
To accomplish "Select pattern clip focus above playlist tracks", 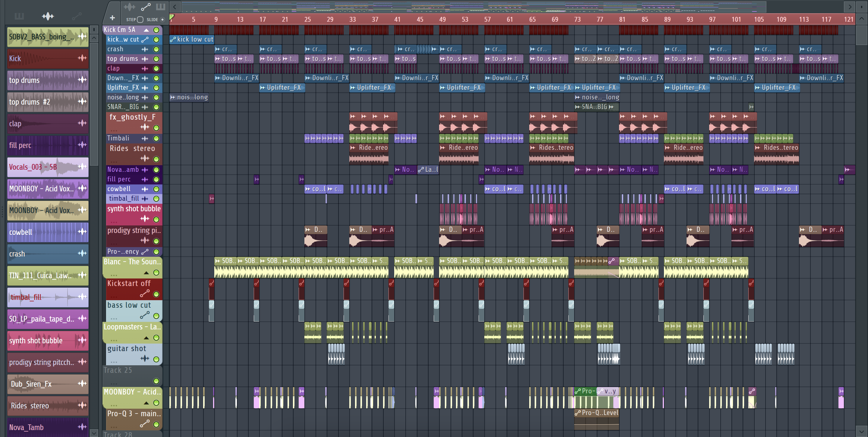I will 160,7.
